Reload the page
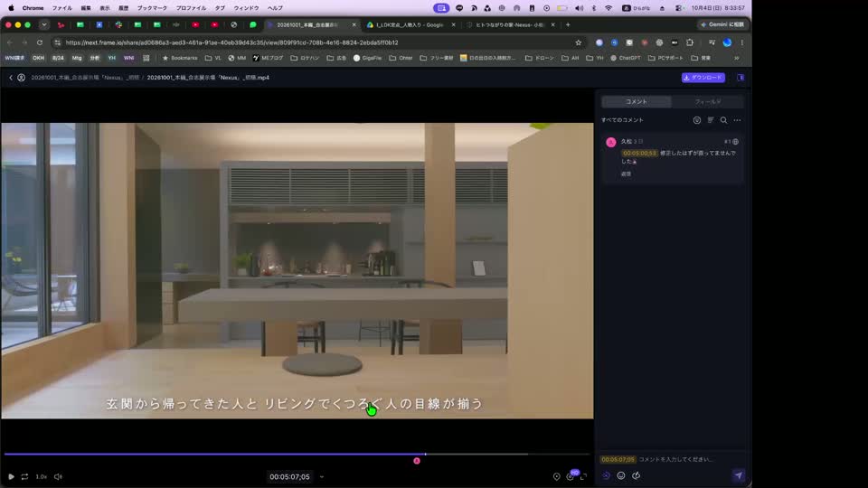Viewport: 868px width, 488px height. point(39,42)
